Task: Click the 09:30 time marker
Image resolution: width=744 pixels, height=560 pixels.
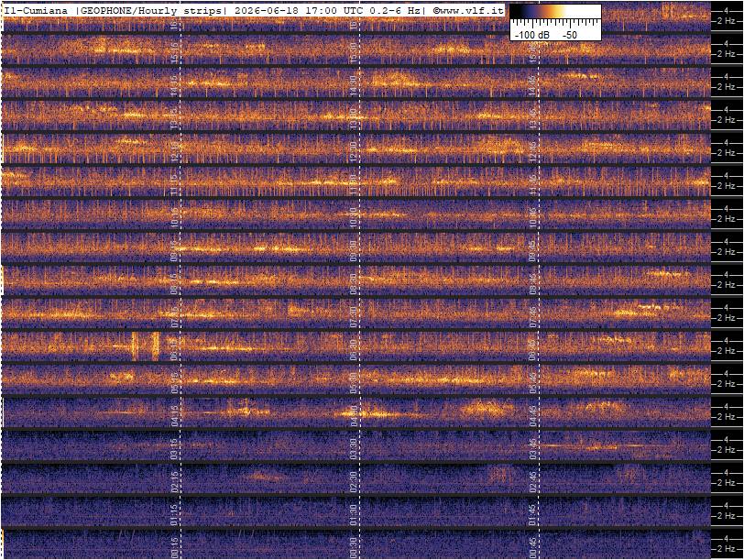Action: pyautogui.click(x=353, y=250)
